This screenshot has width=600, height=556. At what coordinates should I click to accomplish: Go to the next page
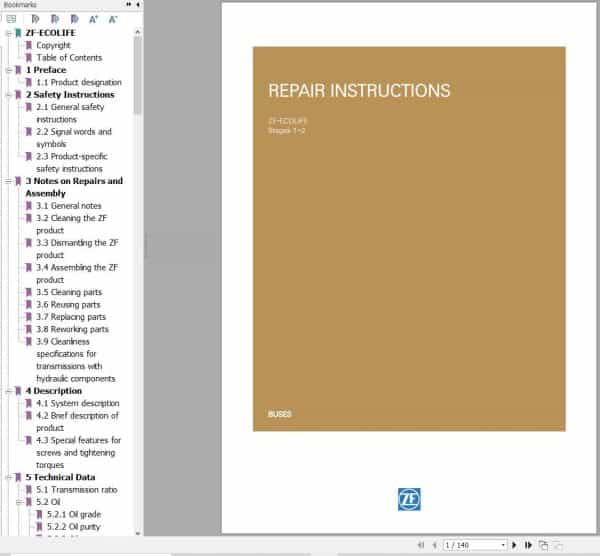tap(514, 545)
